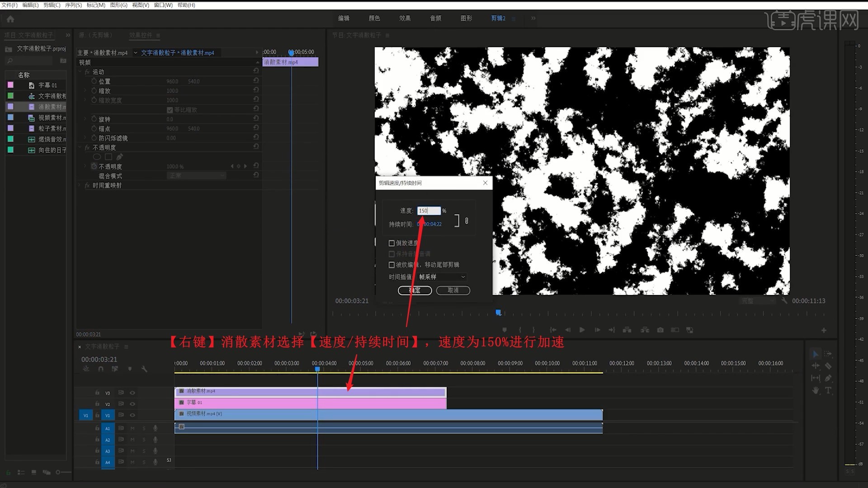Open workspace overflow chevron
Screen dimensions: 868x488
[533, 19]
